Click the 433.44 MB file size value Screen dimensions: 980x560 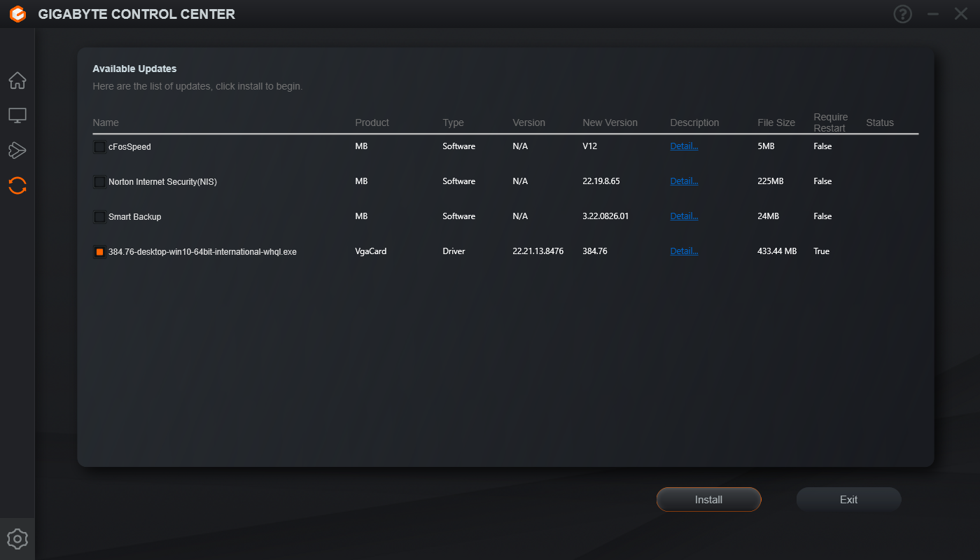(x=777, y=251)
